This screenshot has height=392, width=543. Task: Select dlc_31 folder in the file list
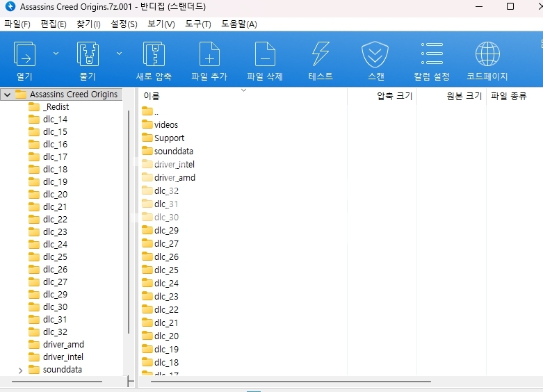(x=161, y=204)
